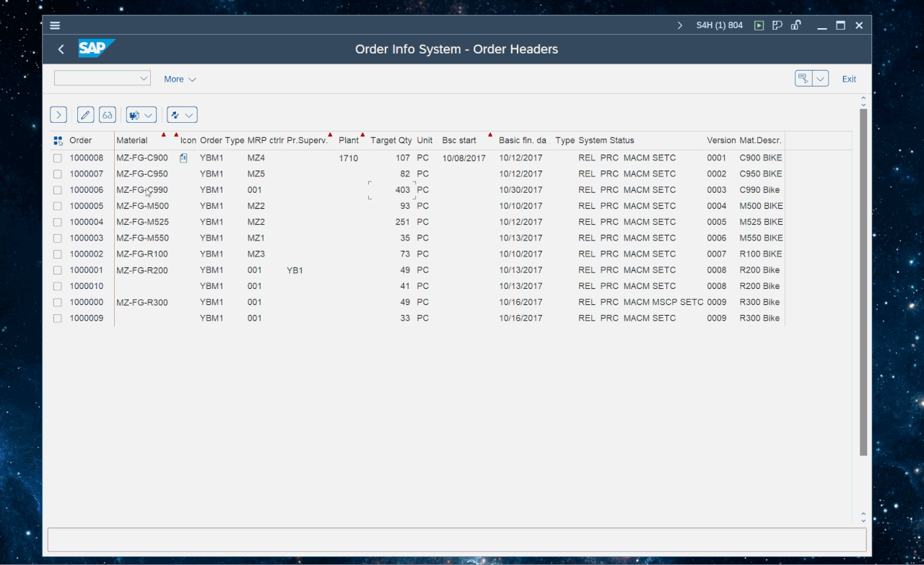Click the Target Qty column header
924x565 pixels.
click(391, 140)
